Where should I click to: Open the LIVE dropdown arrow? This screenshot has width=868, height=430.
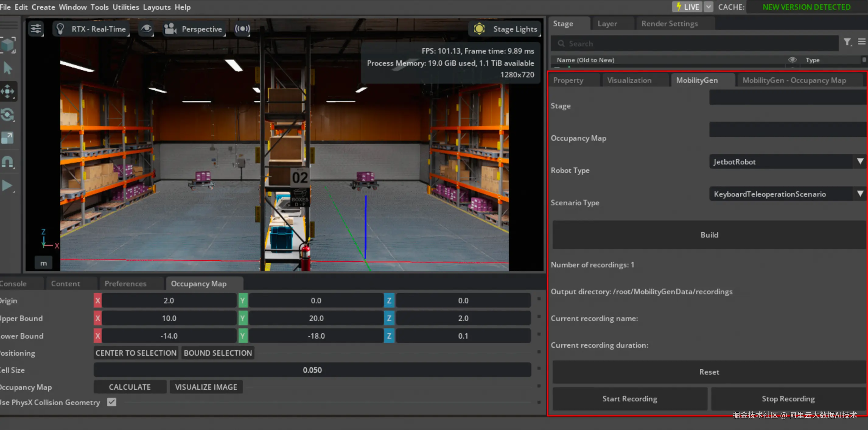[x=709, y=7]
